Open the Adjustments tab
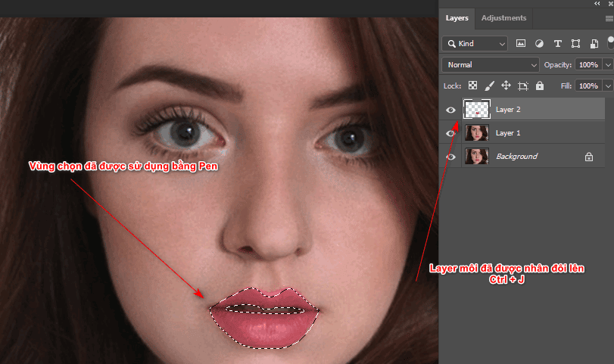 (503, 18)
